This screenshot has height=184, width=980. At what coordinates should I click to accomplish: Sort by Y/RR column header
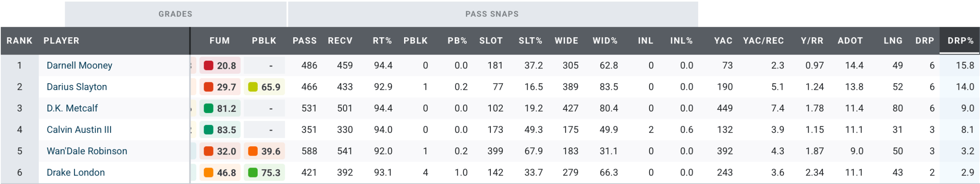tap(812, 41)
